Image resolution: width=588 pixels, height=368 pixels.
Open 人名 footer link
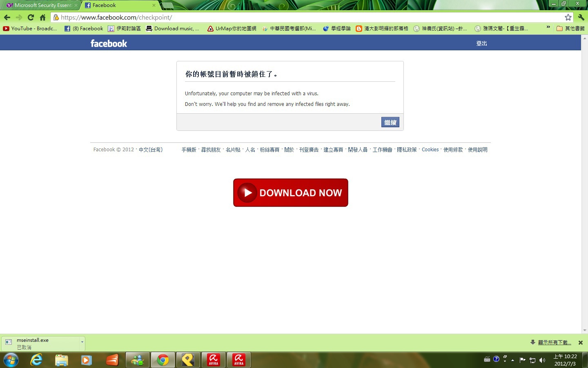(x=250, y=150)
